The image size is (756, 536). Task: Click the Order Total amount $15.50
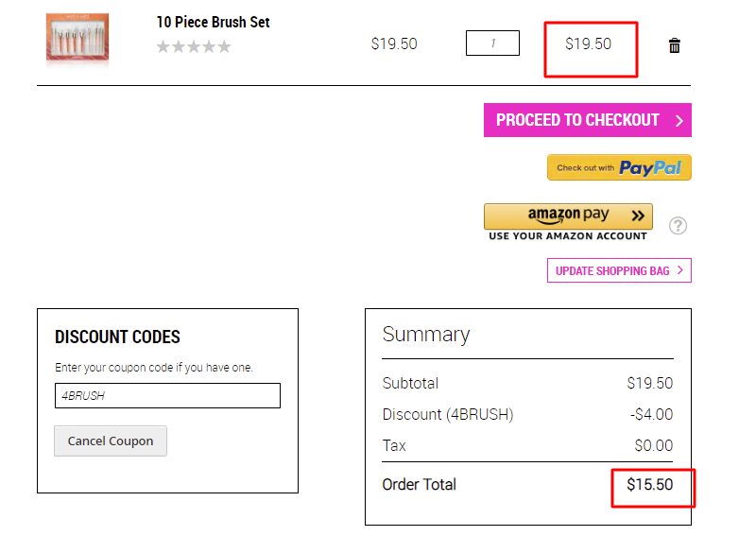(649, 484)
